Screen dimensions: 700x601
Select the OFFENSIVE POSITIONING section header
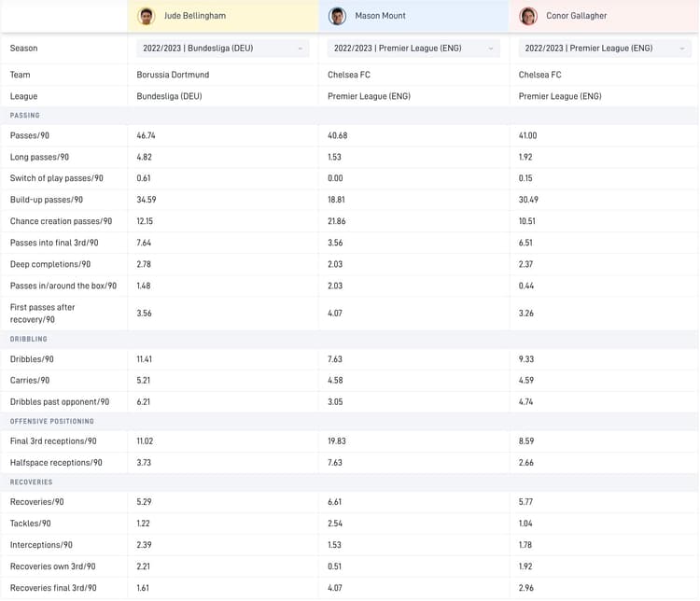48,421
